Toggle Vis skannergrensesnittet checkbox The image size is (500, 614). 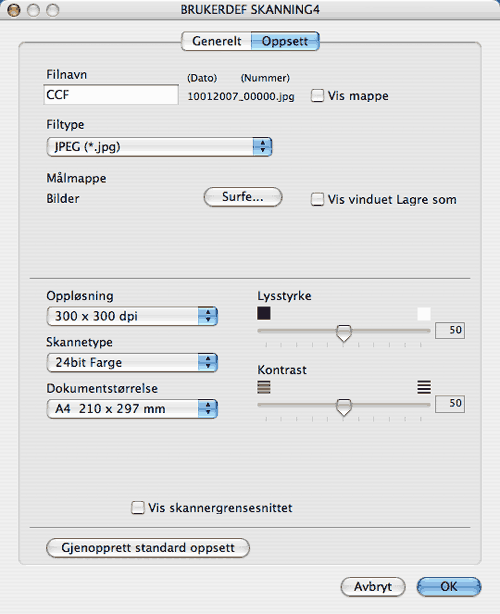[x=137, y=507]
